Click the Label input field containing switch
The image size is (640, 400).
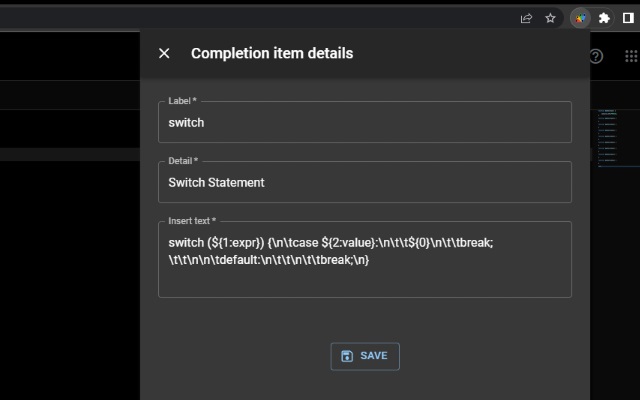click(365, 122)
